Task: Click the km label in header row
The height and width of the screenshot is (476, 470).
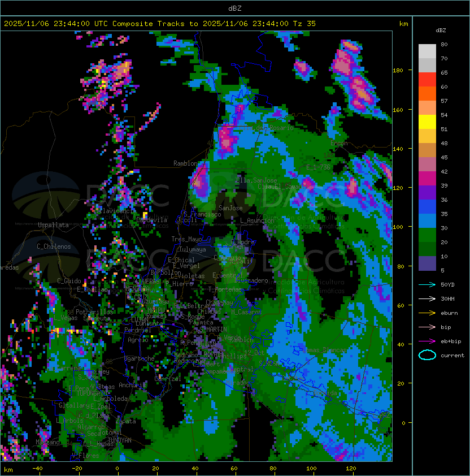Action: [x=403, y=24]
